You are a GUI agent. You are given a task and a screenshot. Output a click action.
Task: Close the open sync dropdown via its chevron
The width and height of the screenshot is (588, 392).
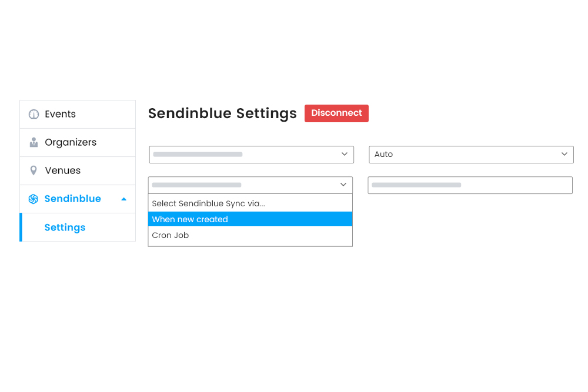[343, 185]
